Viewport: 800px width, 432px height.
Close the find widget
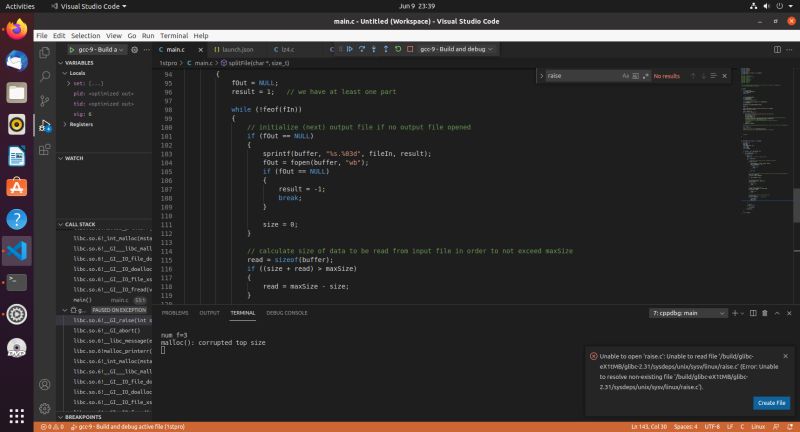tap(724, 76)
